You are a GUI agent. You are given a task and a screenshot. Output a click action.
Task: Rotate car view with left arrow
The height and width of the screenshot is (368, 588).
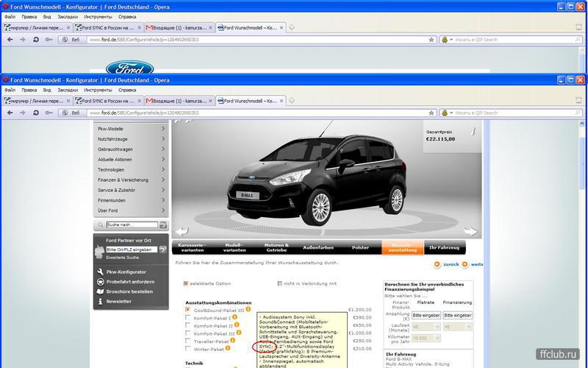tap(182, 231)
